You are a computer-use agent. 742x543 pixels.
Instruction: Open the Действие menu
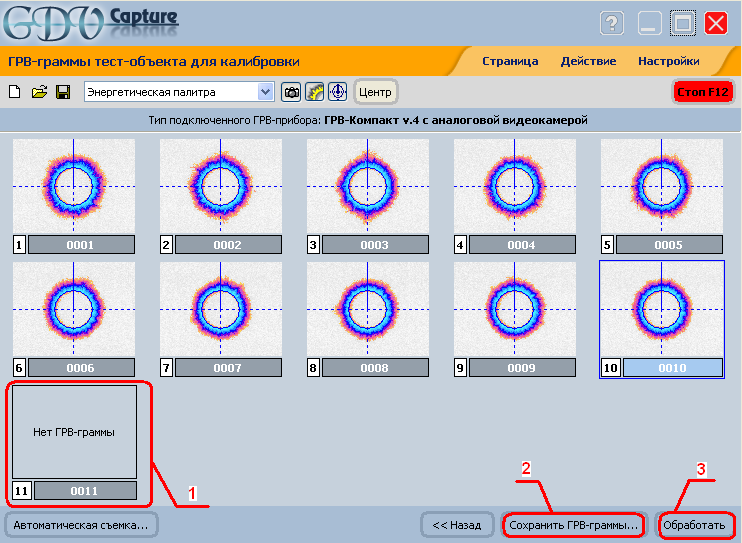(x=588, y=61)
